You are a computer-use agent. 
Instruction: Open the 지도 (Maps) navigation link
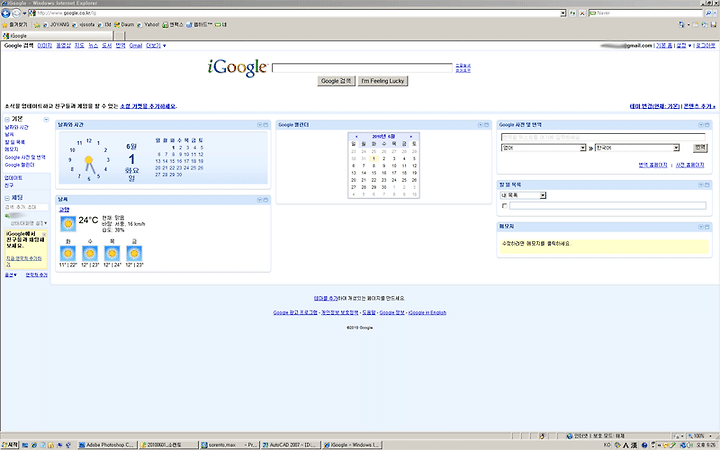pyautogui.click(x=79, y=45)
